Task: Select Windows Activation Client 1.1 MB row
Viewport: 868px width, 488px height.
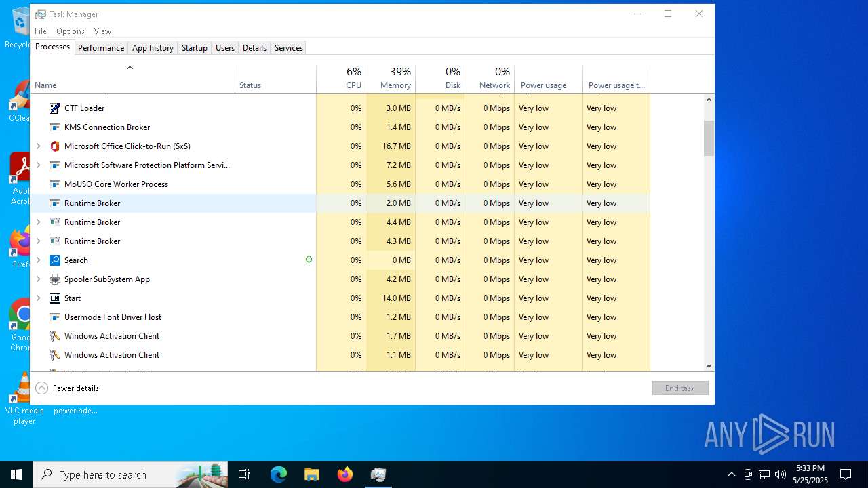Action: coord(340,355)
